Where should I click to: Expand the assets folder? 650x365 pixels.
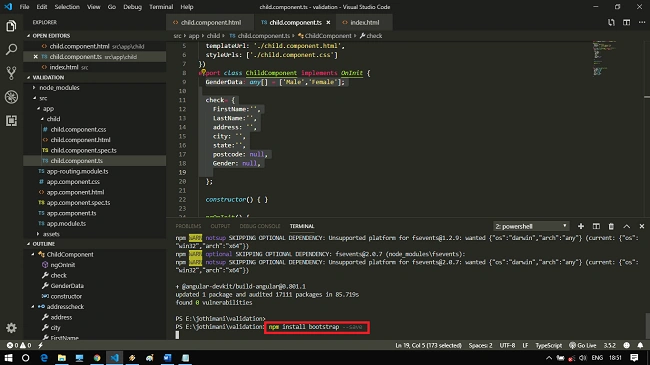coord(39,234)
